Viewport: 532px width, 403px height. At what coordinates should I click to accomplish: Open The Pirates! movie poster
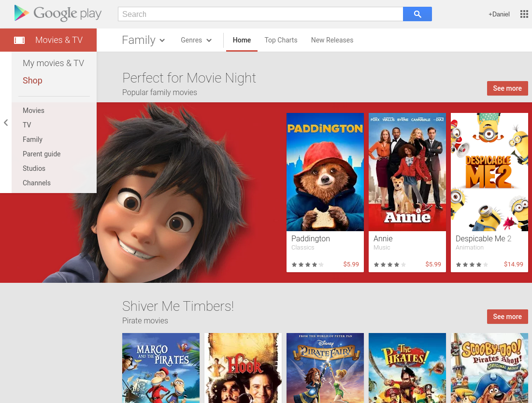coord(407,368)
